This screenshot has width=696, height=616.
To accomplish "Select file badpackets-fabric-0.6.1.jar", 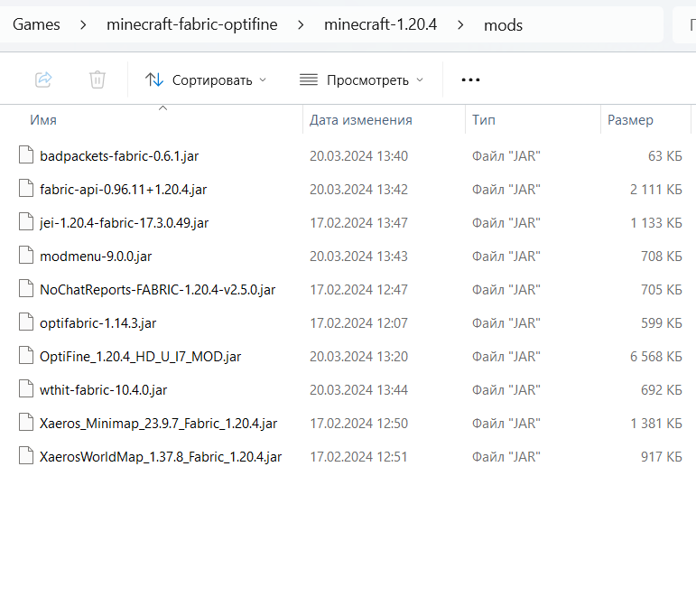I will pyautogui.click(x=119, y=156).
